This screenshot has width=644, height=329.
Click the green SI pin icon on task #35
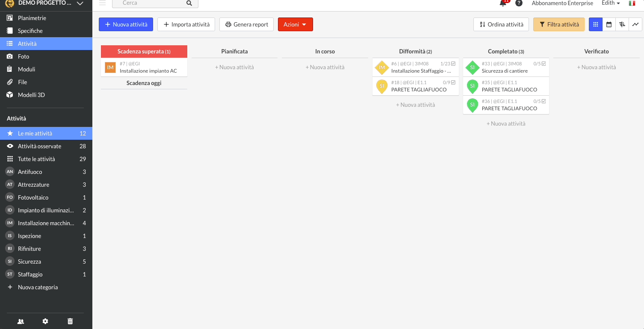pos(472,86)
